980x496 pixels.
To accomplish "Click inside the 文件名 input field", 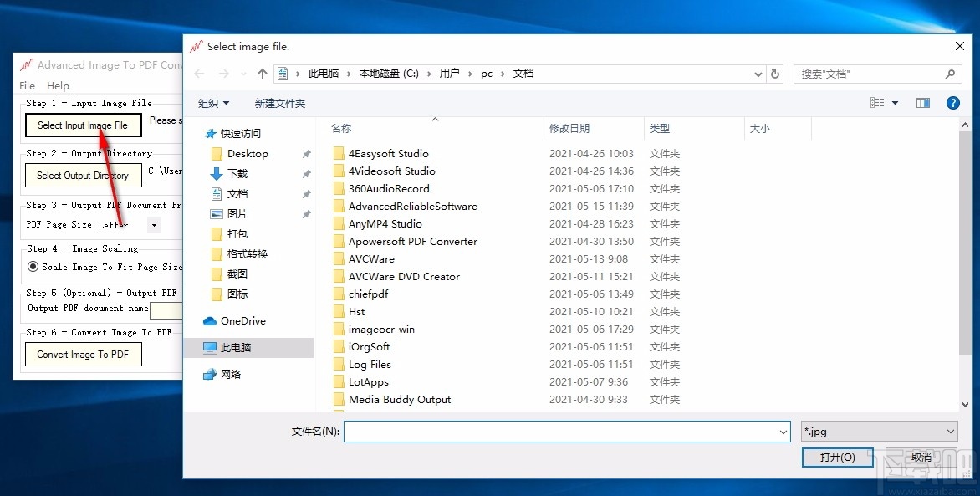I will pyautogui.click(x=565, y=431).
